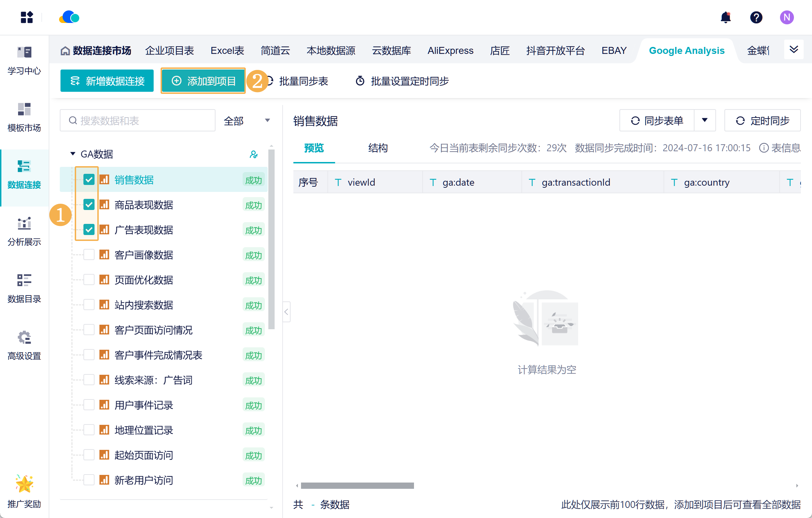The height and width of the screenshot is (518, 812).
Task: Check the 客户画像数据 checkbox
Action: click(x=89, y=255)
